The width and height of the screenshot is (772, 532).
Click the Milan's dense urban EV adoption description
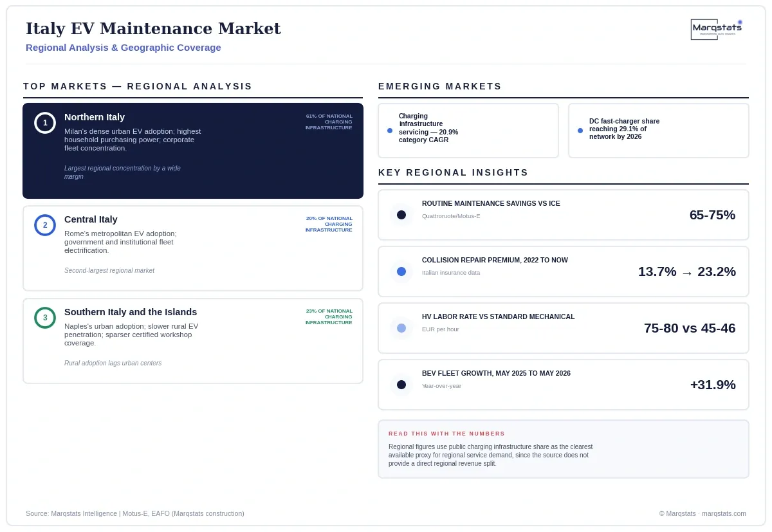(133, 140)
